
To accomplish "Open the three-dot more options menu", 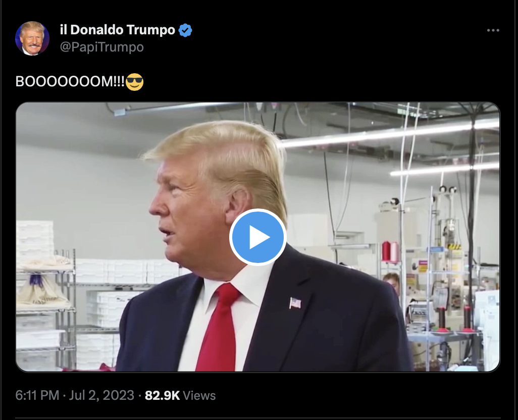I will pos(493,30).
